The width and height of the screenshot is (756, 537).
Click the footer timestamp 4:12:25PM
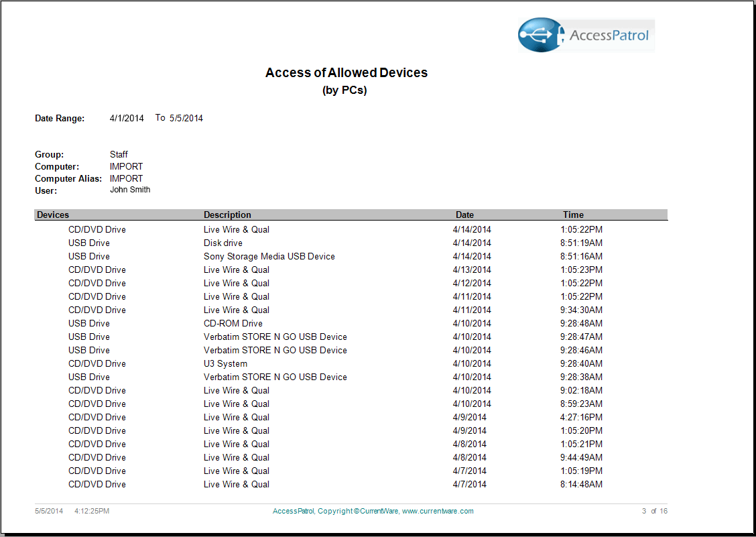pyautogui.click(x=92, y=511)
